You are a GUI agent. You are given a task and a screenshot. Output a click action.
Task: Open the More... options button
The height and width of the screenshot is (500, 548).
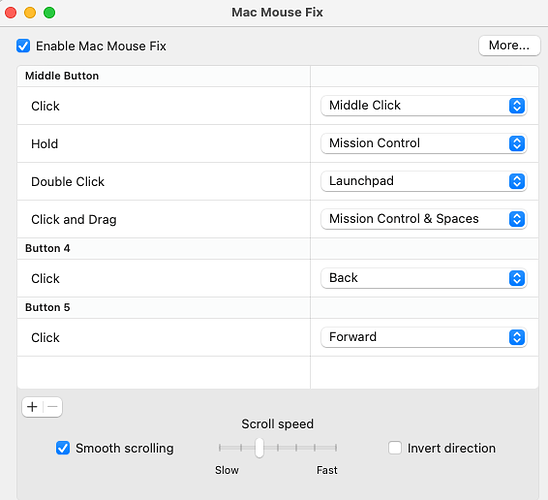point(509,45)
